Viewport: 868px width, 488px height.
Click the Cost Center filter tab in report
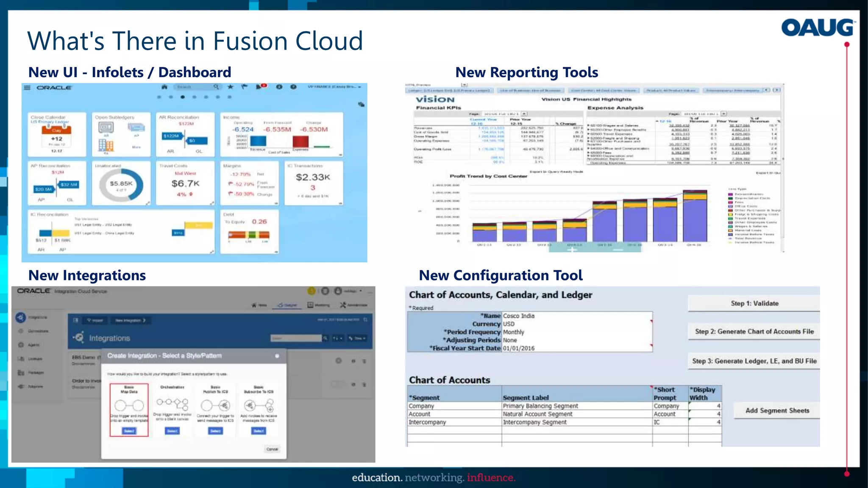[x=604, y=90]
